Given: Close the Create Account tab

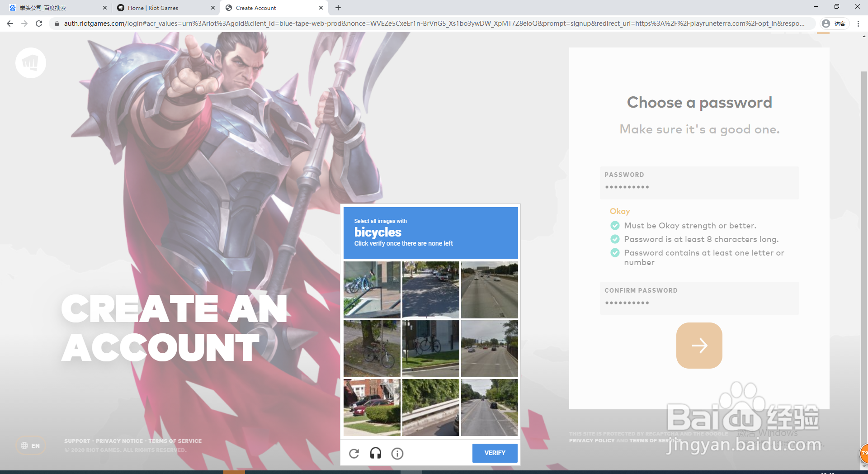Looking at the screenshot, I should (x=321, y=8).
